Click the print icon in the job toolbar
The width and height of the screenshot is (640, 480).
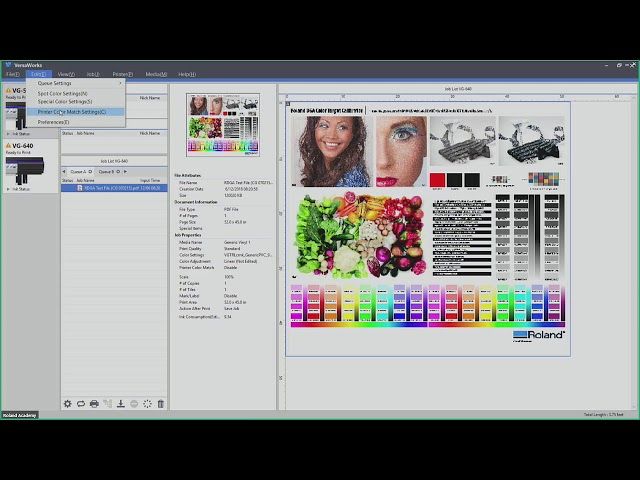pyautogui.click(x=94, y=404)
